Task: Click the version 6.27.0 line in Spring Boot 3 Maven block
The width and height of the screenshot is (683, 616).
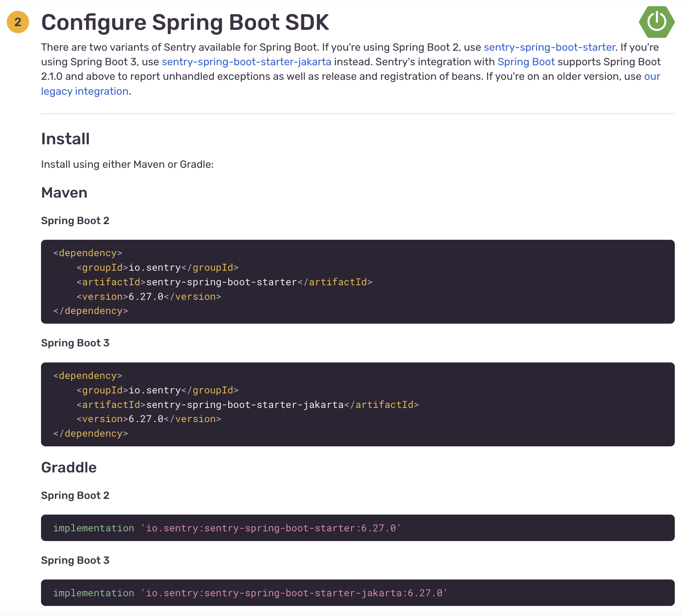Action: [149, 419]
